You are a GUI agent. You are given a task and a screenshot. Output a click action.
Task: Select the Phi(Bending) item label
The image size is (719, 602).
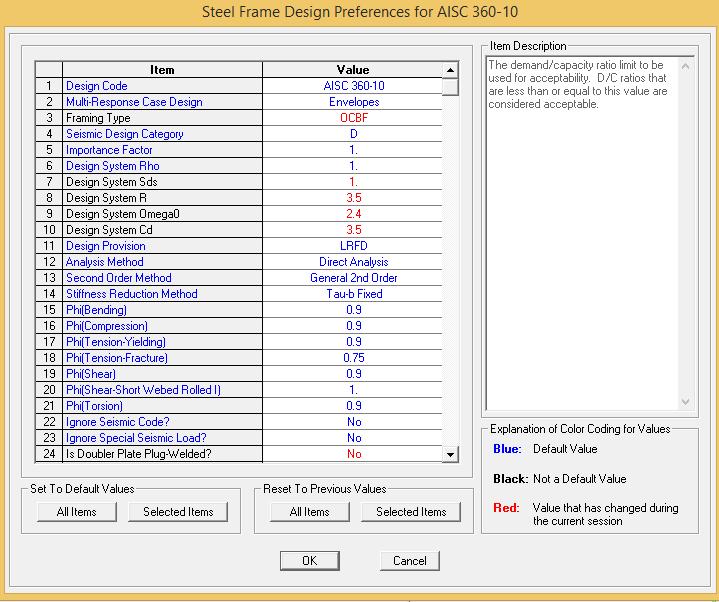coord(162,310)
